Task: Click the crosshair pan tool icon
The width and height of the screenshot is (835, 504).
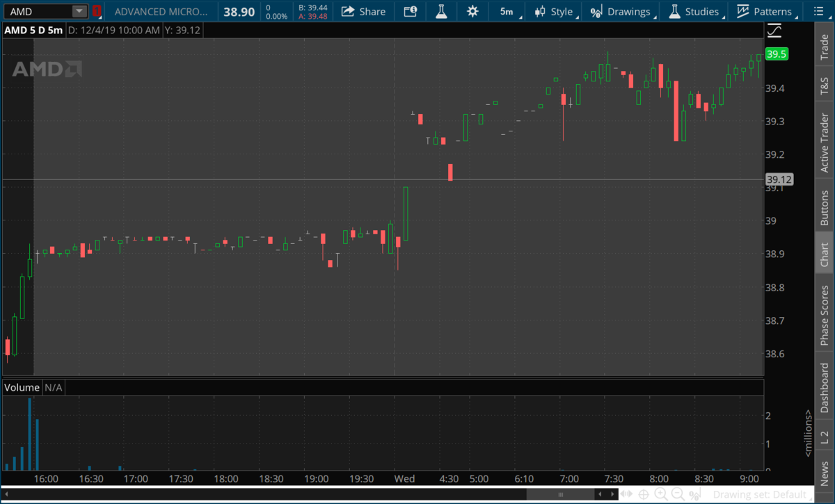Action: [645, 494]
